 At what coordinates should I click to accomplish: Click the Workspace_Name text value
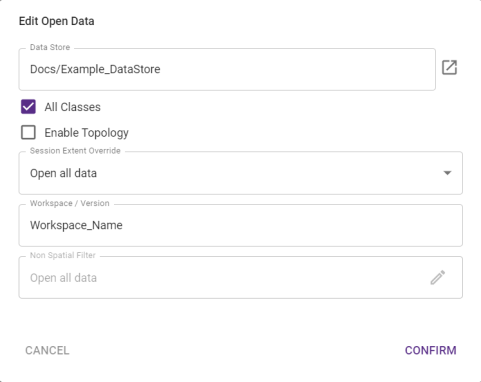pyautogui.click(x=76, y=225)
